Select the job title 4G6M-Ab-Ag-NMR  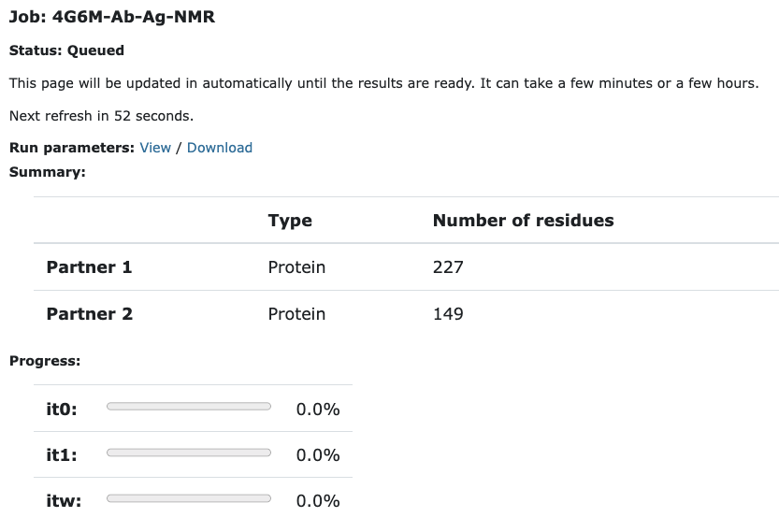pos(134,17)
